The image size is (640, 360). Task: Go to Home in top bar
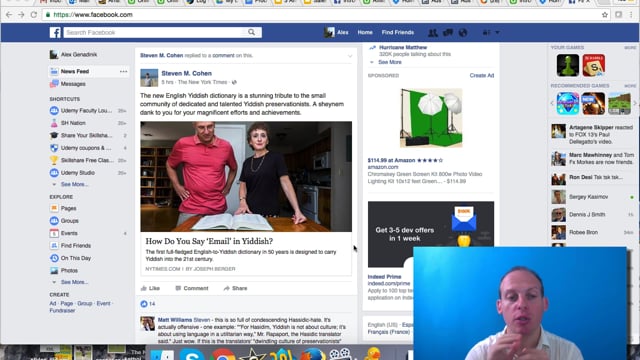click(365, 32)
